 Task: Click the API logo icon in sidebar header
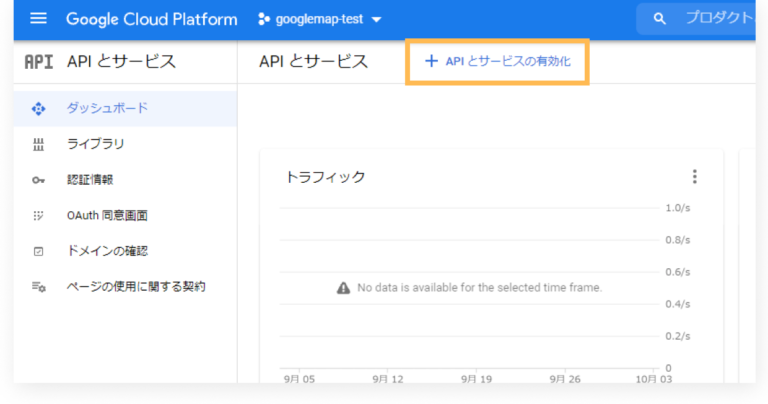coord(39,62)
